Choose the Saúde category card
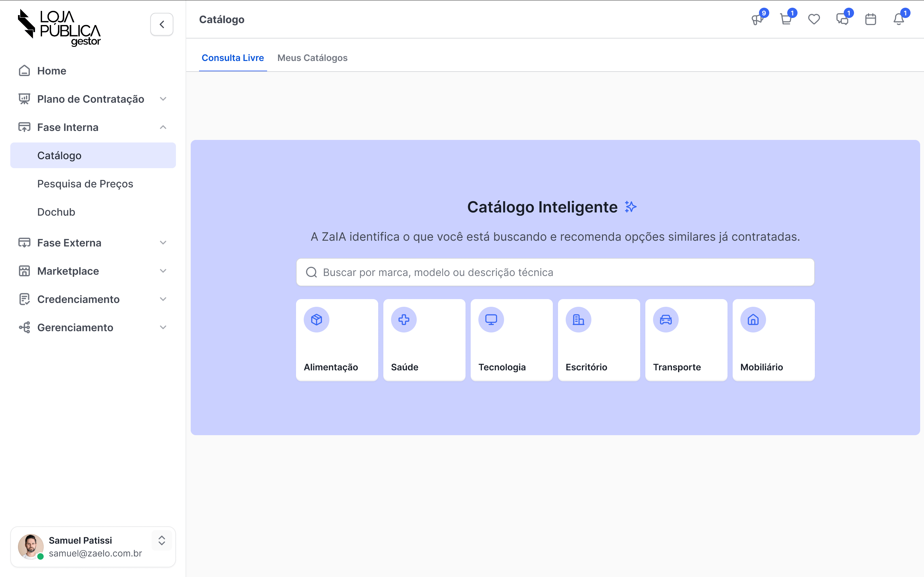This screenshot has width=924, height=577. point(424,340)
